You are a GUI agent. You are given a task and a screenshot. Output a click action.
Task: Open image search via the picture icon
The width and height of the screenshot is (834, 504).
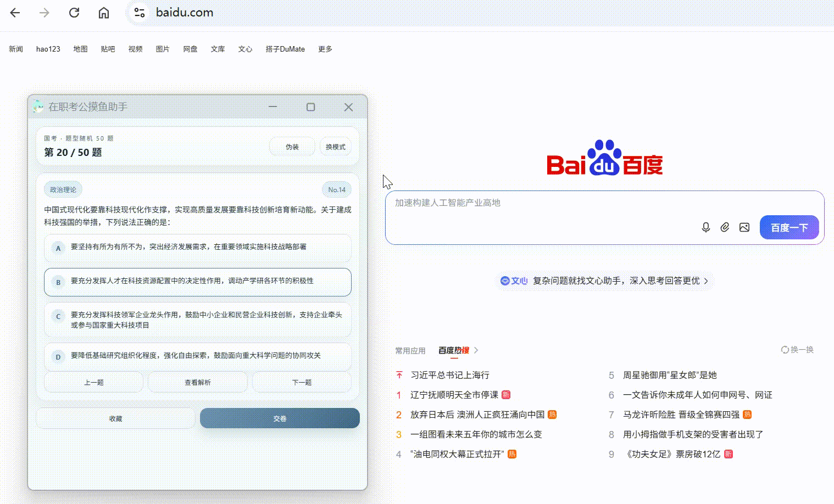(744, 227)
